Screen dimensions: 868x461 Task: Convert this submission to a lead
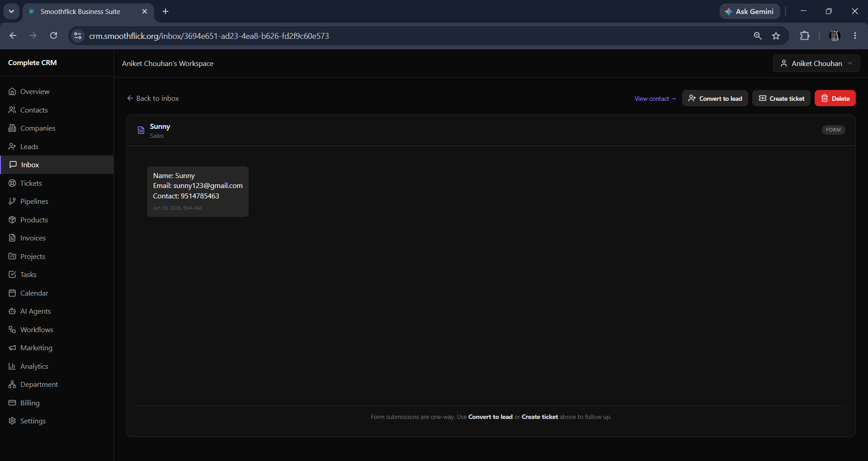pyautogui.click(x=715, y=98)
